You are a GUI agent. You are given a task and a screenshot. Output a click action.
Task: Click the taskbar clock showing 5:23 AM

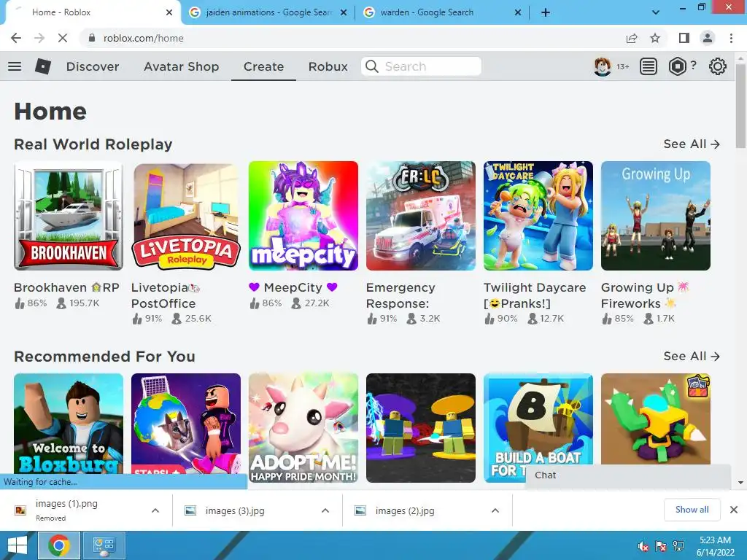coord(715,546)
